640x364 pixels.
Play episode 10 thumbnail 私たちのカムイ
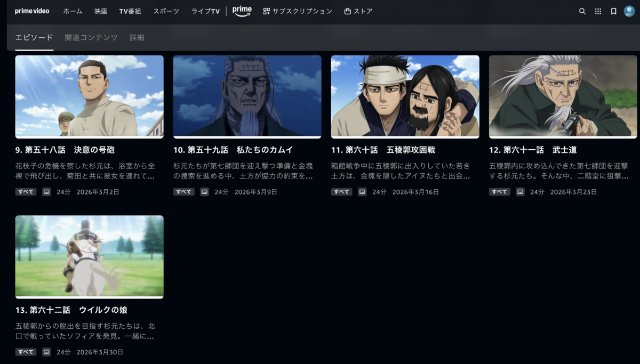tap(247, 96)
